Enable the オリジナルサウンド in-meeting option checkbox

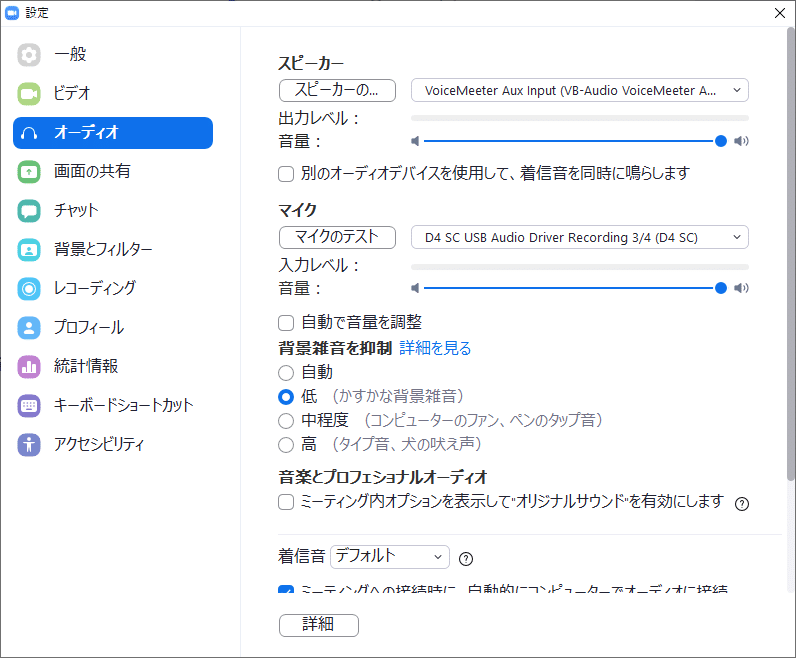[286, 502]
